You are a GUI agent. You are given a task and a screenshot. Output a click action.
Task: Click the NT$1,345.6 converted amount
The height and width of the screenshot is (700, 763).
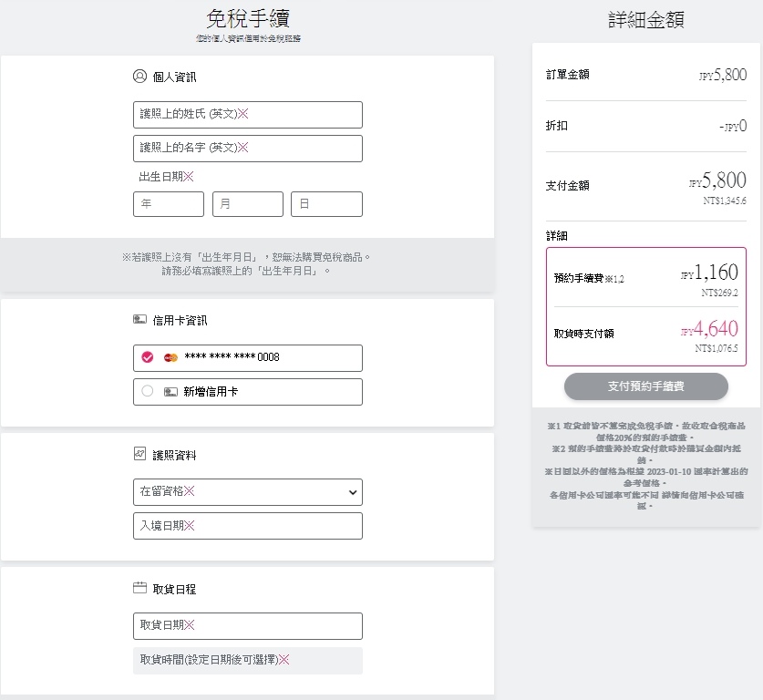(x=724, y=201)
